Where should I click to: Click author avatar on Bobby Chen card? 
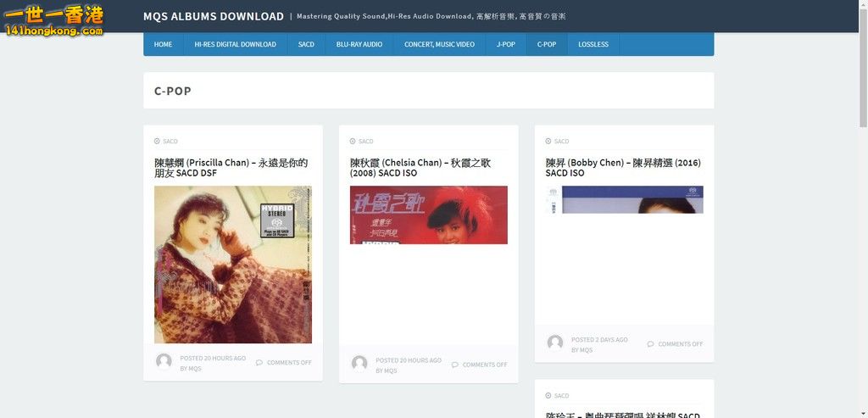point(555,343)
